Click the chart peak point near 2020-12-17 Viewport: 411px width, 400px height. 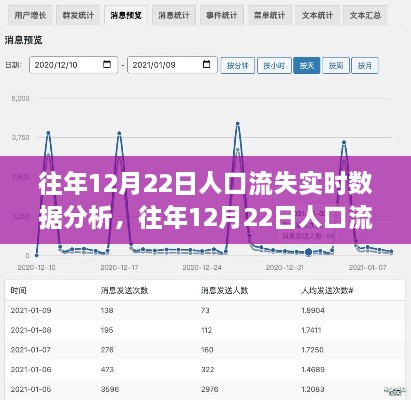coord(119,134)
